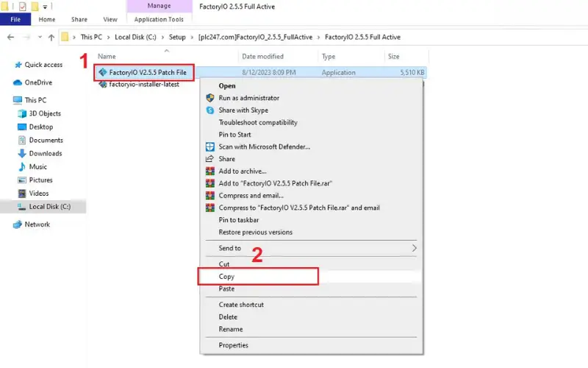Switch to the View ribbon tab
Viewport: 588px width, 368px height.
tap(110, 19)
